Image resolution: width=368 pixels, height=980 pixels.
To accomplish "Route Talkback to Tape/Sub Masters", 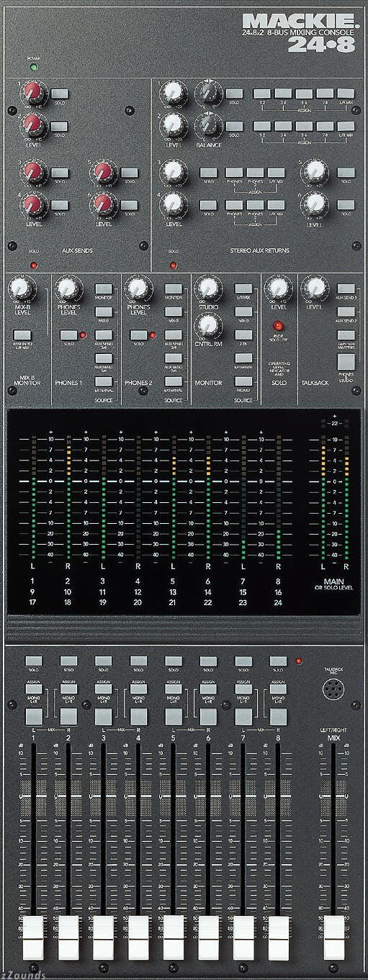I will pos(346,335).
